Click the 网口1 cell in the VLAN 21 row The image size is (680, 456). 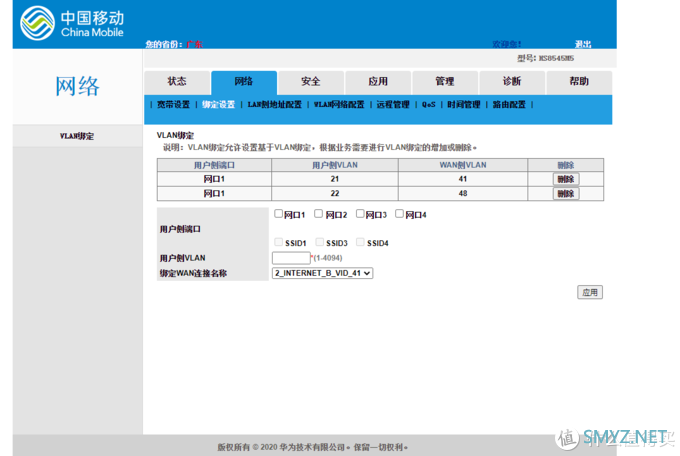(214, 179)
